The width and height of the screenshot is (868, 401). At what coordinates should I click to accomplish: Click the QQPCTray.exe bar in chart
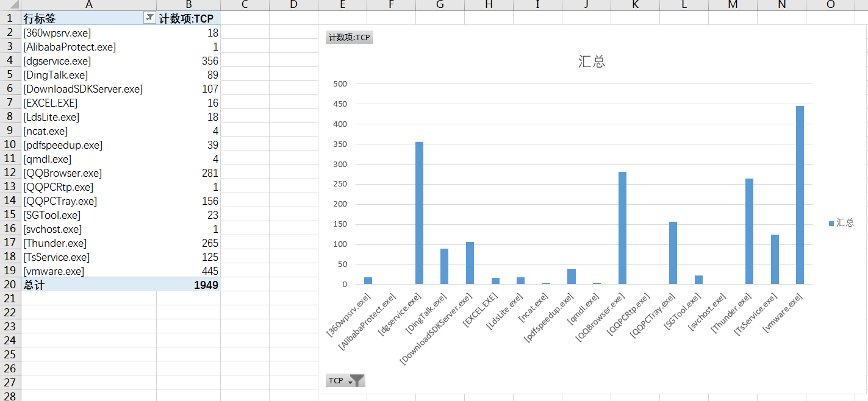673,253
